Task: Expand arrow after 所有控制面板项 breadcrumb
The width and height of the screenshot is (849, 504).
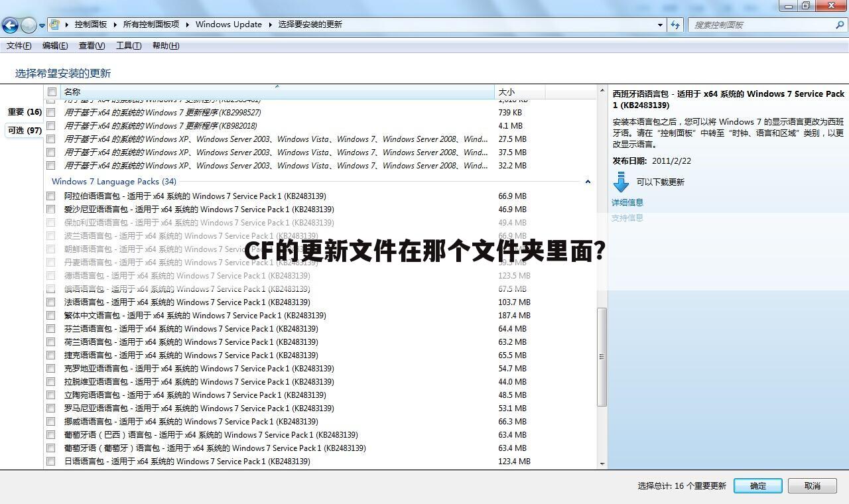Action: (x=187, y=25)
